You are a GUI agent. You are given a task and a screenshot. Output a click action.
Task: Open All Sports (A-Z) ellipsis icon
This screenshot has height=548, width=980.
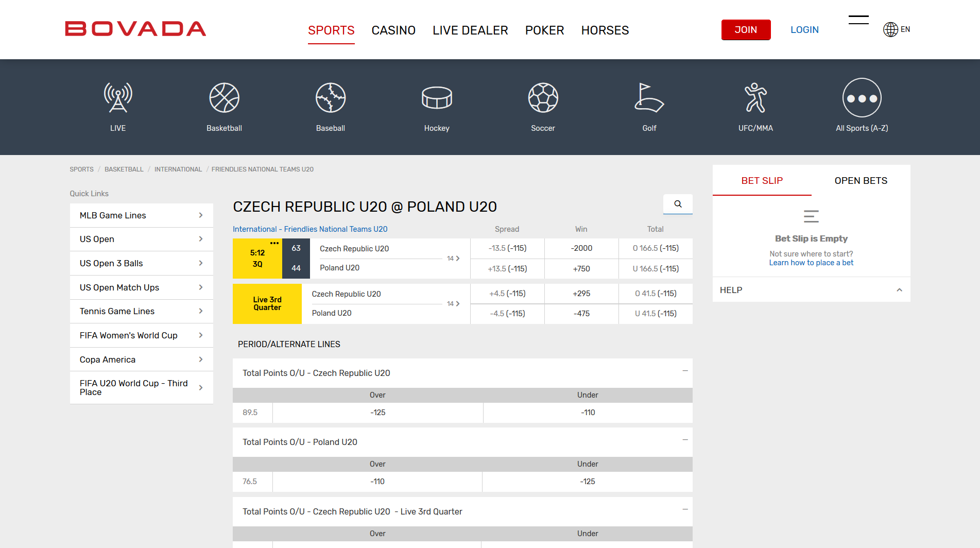[x=862, y=98]
